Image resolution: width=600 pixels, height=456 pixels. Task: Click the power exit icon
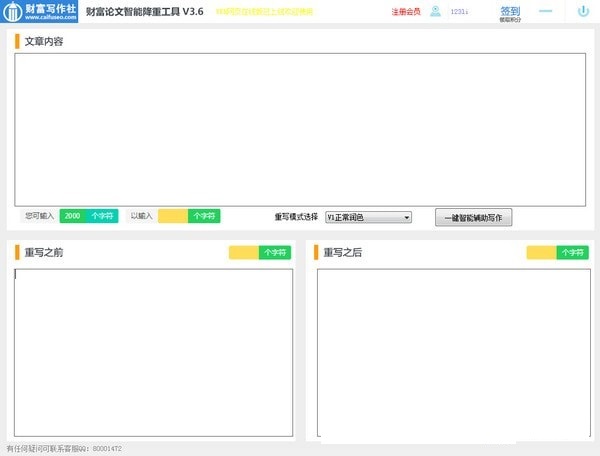[583, 11]
